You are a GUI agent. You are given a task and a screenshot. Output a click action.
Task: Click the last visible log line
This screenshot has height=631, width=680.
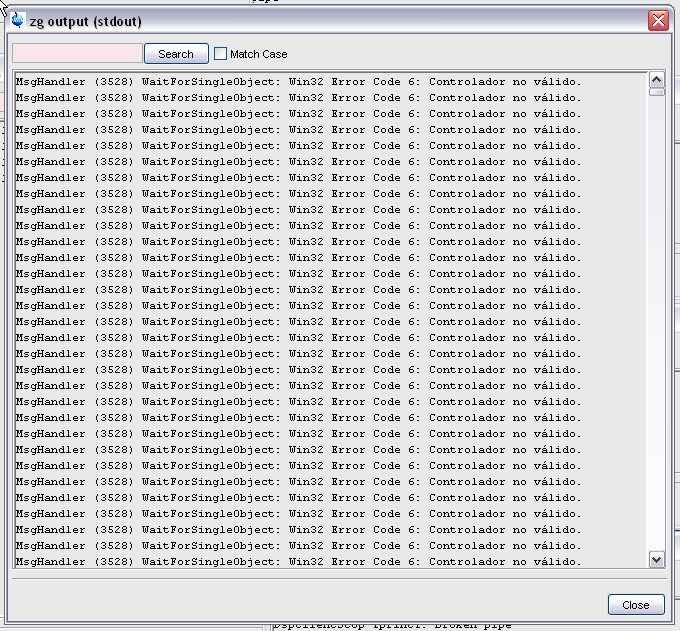tap(298, 562)
